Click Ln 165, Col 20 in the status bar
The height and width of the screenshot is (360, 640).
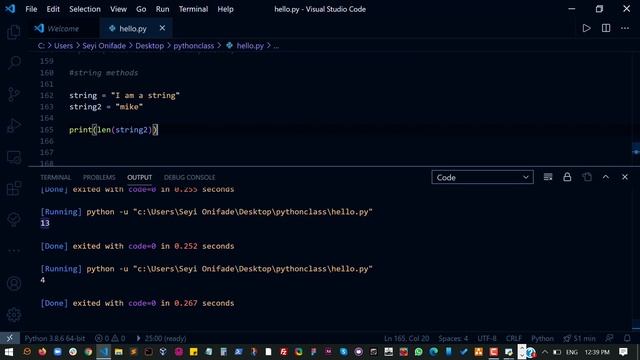tap(407, 338)
